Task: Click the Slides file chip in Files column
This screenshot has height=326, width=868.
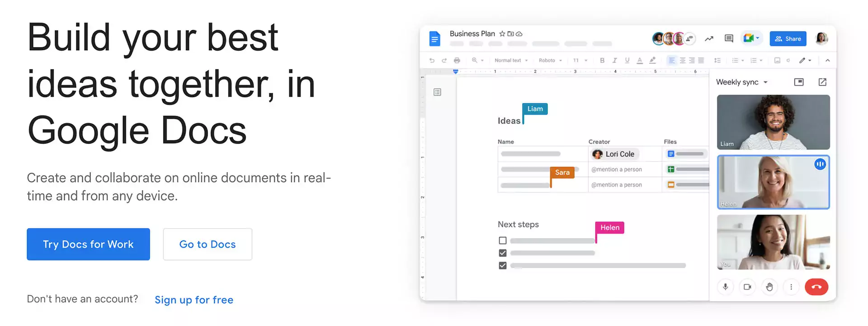Action: point(688,185)
